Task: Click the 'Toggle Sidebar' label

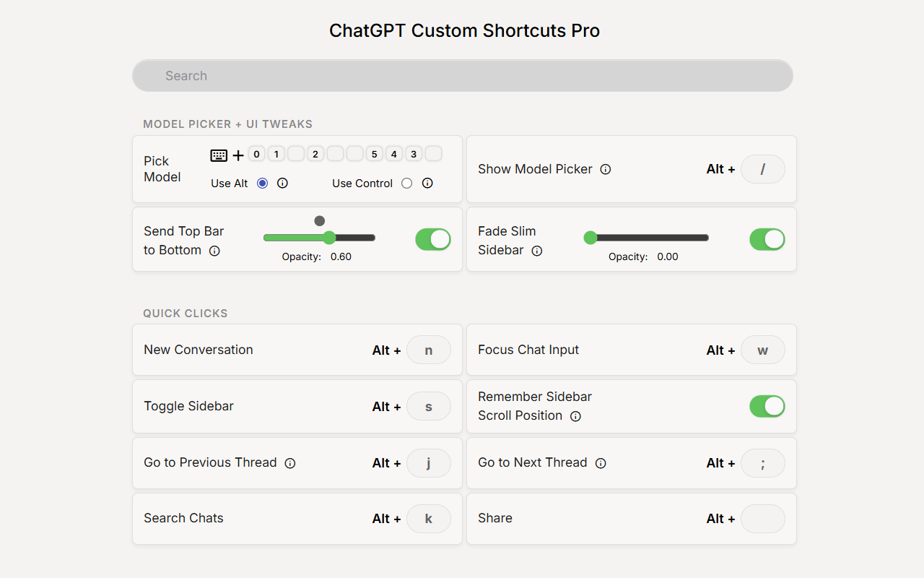Action: click(x=188, y=406)
